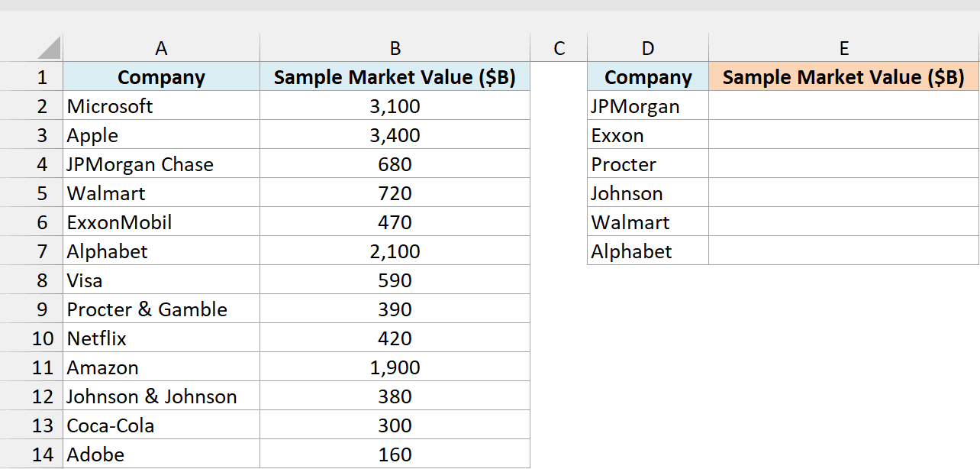Click the Company header in column A
The height and width of the screenshot is (469, 980).
point(161,77)
